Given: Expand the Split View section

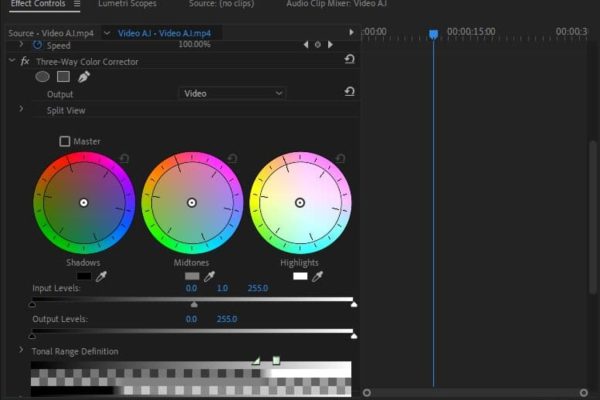Looking at the screenshot, I should coord(21,109).
